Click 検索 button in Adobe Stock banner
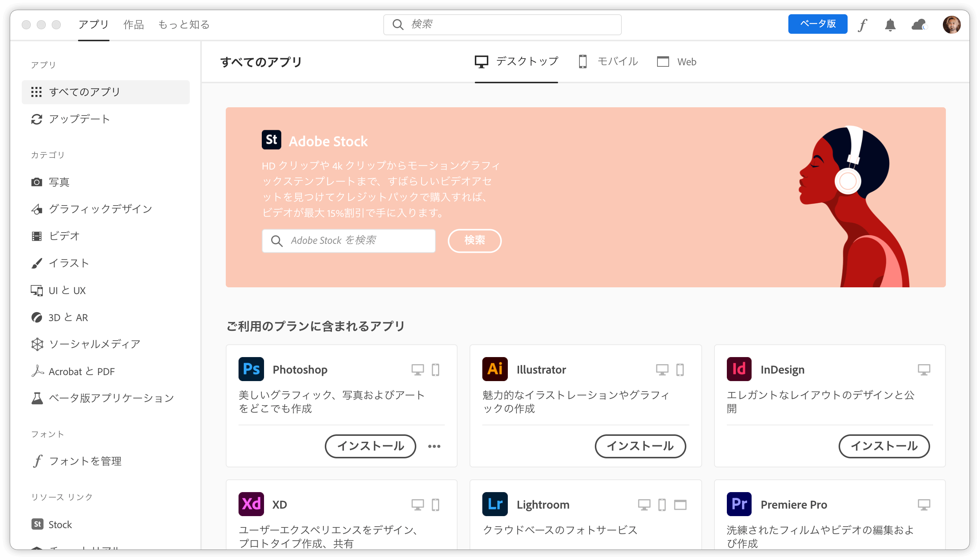980x560 pixels. (474, 241)
